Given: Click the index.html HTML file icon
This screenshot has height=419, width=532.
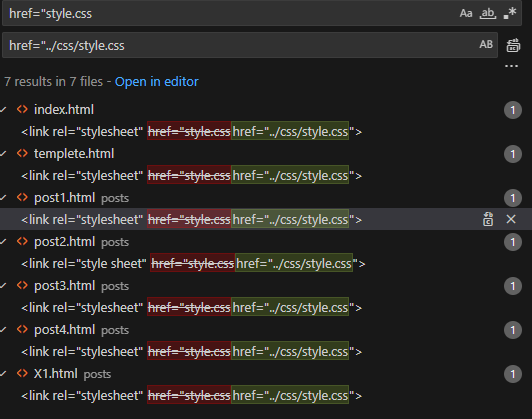Looking at the screenshot, I should tap(22, 109).
